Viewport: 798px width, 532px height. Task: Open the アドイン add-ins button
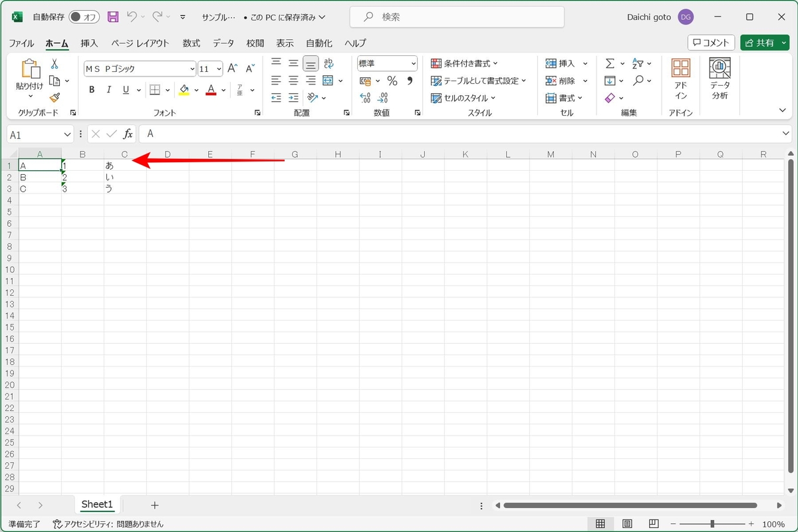[x=680, y=78]
